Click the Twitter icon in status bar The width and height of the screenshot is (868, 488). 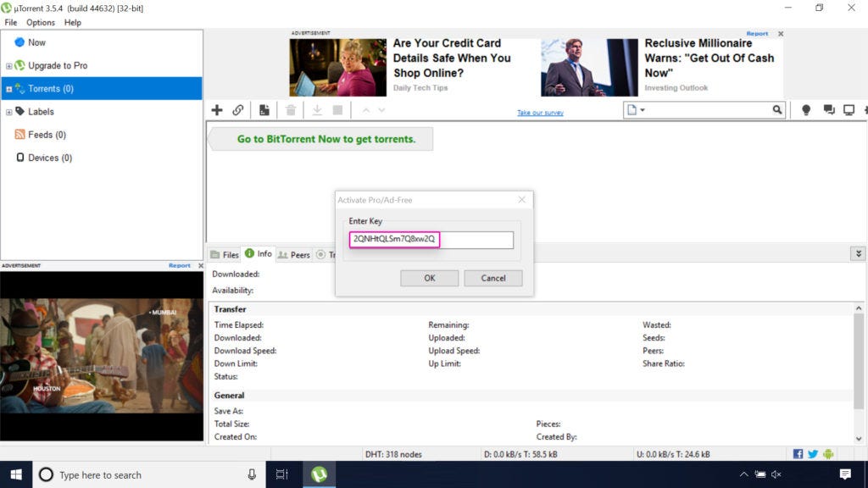pyautogui.click(x=813, y=454)
